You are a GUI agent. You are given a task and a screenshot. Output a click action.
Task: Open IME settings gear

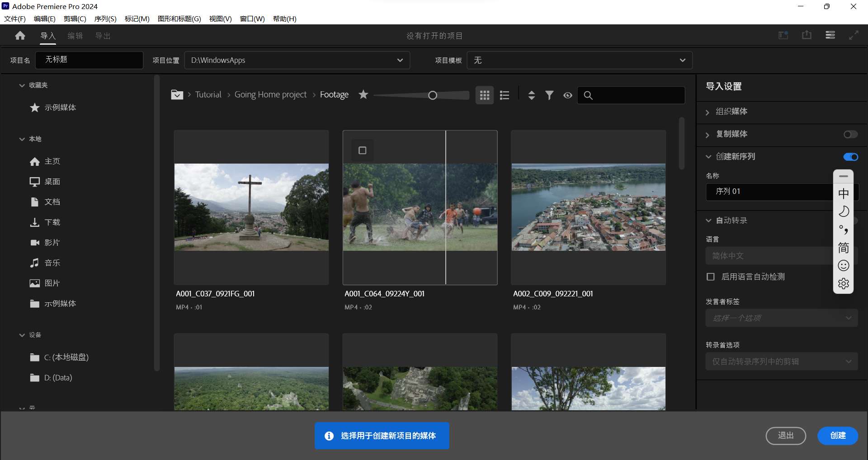844,284
